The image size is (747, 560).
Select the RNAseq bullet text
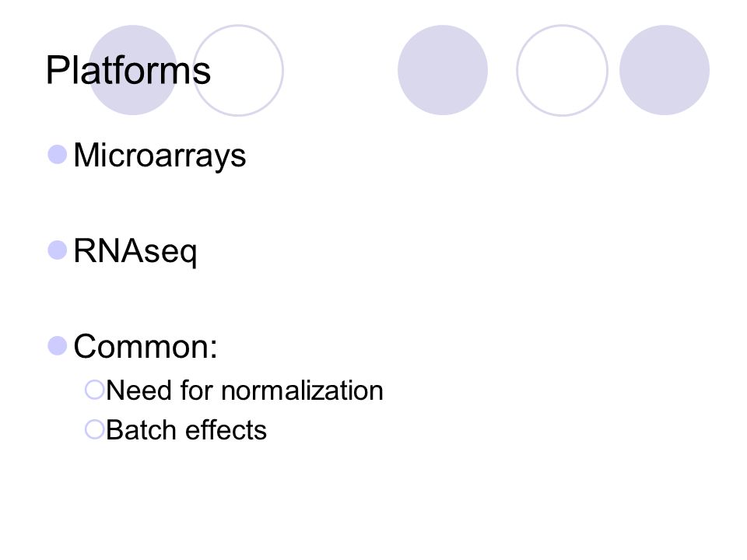pyautogui.click(x=135, y=251)
